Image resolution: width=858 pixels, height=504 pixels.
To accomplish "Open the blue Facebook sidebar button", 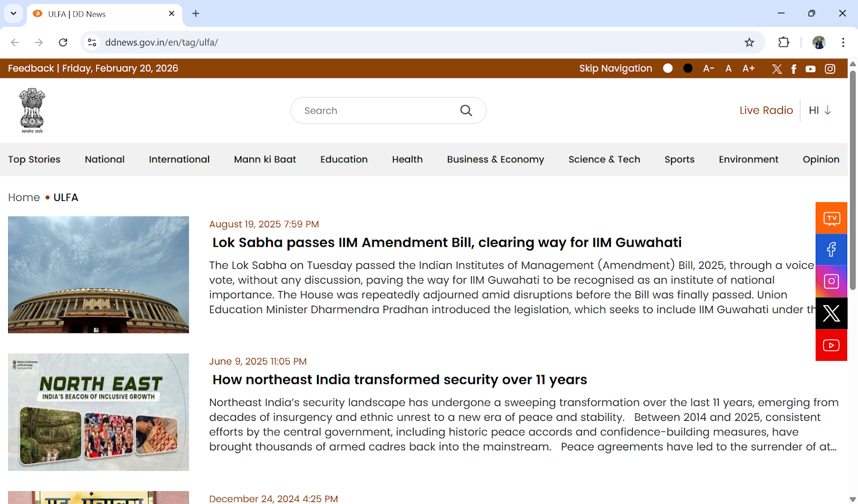I will pos(831,249).
